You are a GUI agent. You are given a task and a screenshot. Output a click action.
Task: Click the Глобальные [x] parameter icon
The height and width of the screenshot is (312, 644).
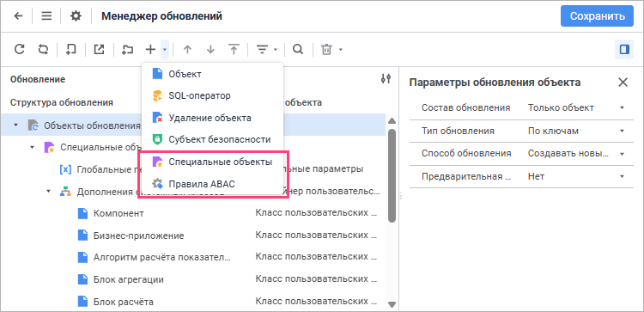pyautogui.click(x=66, y=169)
